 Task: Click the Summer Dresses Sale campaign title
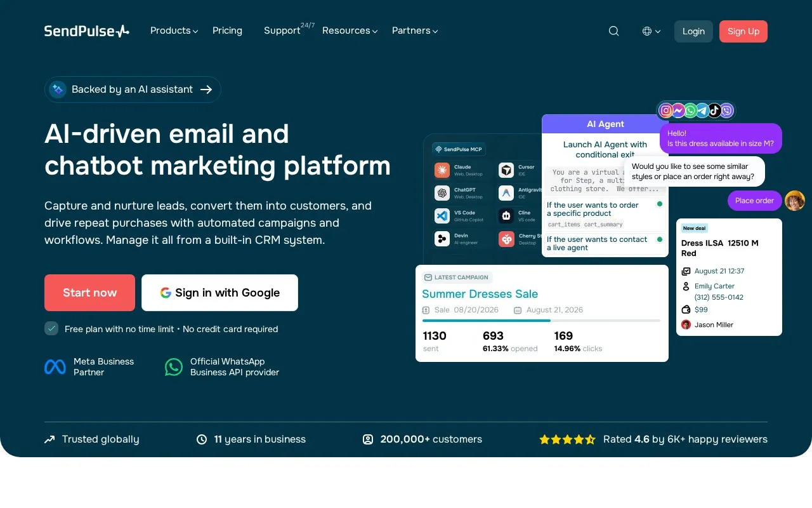click(x=480, y=294)
